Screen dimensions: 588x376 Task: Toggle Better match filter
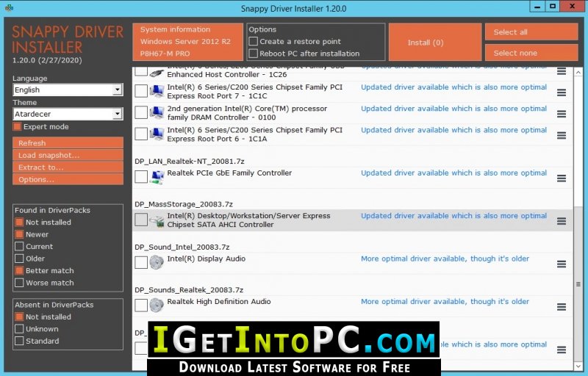coord(19,270)
